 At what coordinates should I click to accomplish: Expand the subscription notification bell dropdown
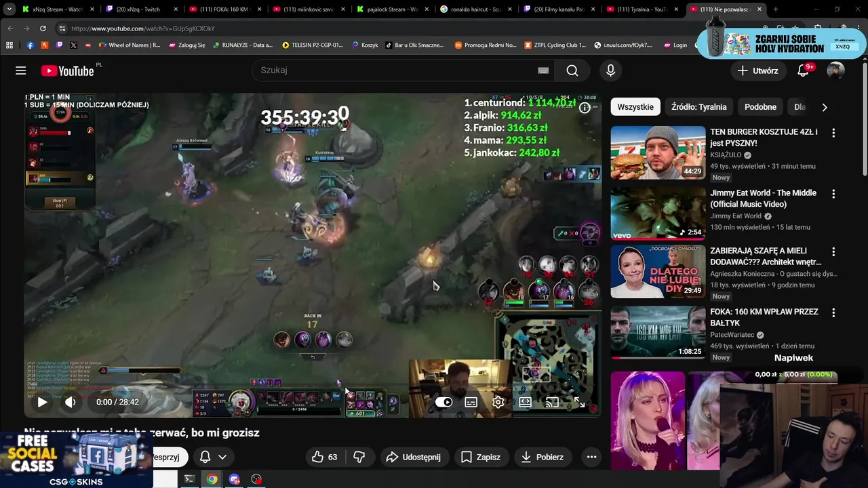[x=213, y=457]
